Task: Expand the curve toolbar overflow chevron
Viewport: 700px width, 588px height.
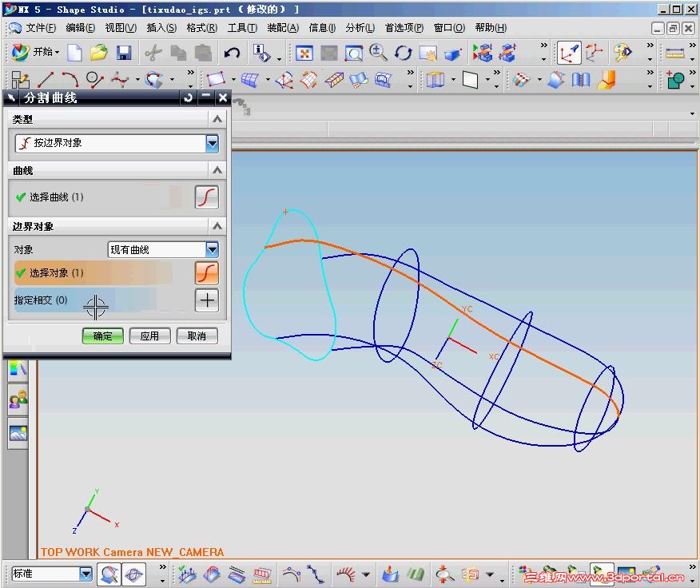Action: click(x=191, y=73)
